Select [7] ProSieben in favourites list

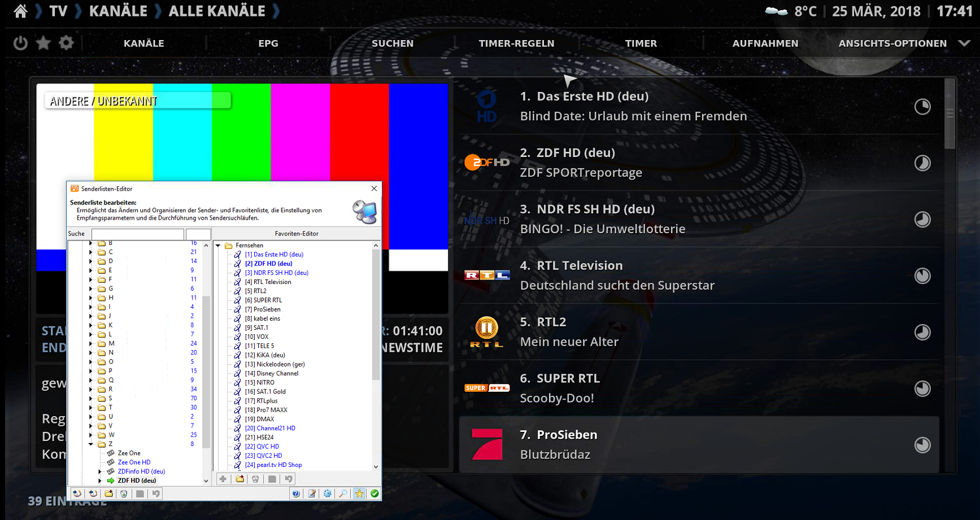263,309
